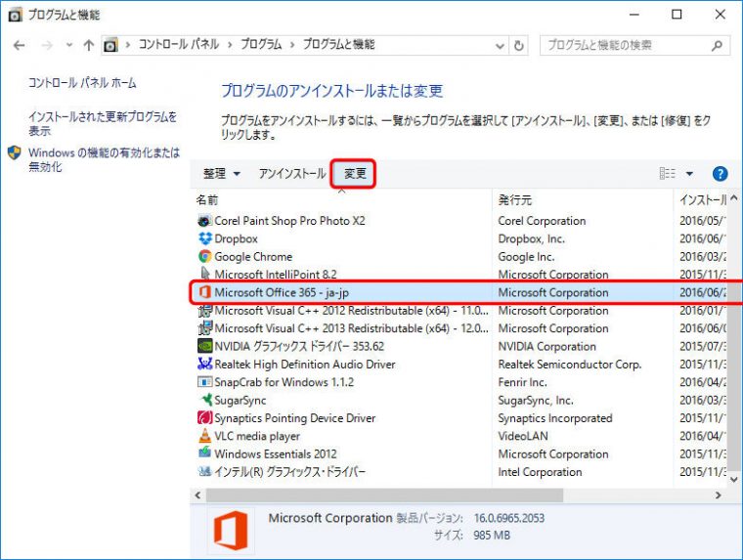Click the プログラム breadcrumb
The width and height of the screenshot is (743, 560).
261,45
